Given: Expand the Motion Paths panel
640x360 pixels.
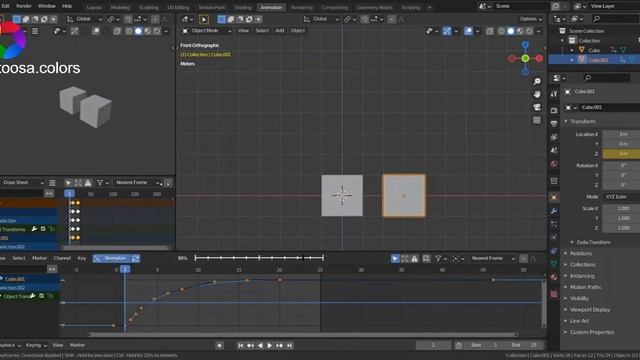Looking at the screenshot, I should click(x=585, y=287).
